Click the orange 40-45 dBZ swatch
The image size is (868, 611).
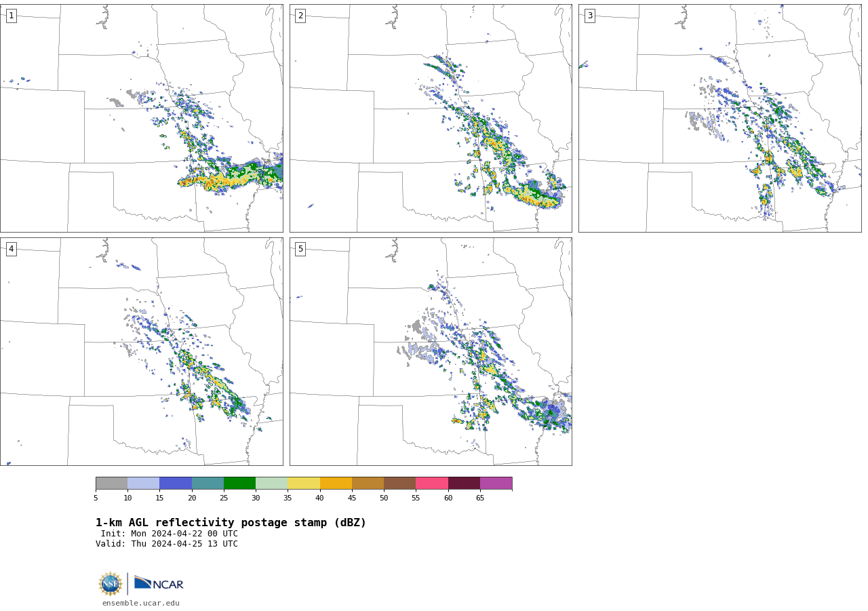click(336, 483)
